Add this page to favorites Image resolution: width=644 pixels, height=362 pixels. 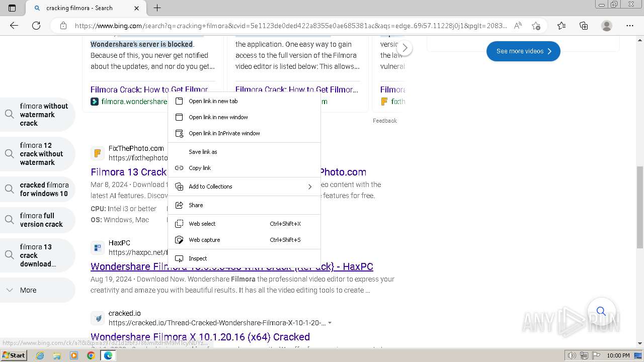(536, 26)
